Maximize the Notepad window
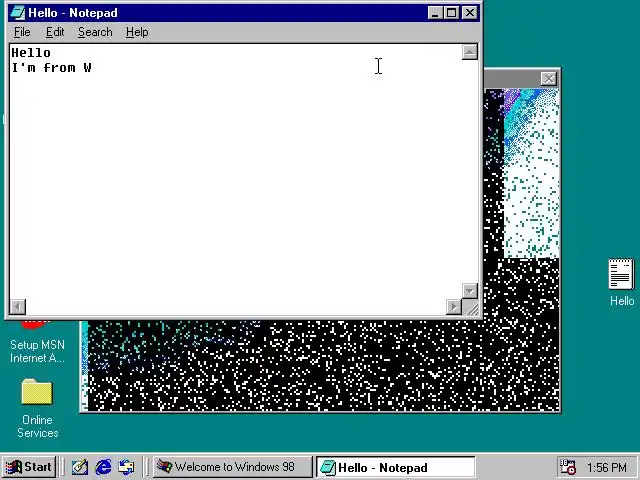The height and width of the screenshot is (480, 640). coord(451,13)
